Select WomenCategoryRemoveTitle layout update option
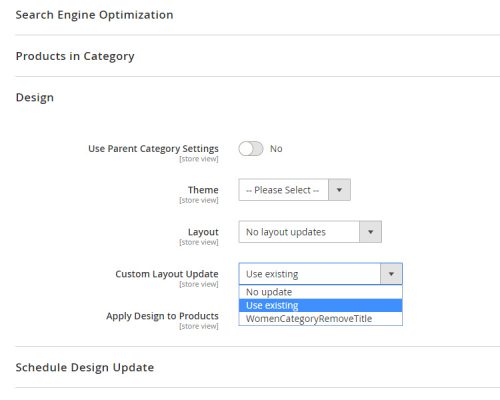 point(320,319)
